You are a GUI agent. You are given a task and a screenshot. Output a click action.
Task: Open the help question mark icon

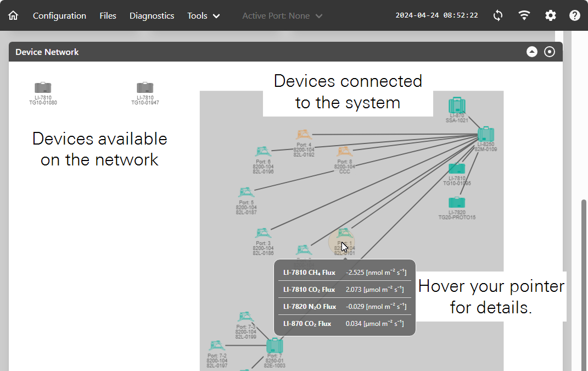[574, 15]
